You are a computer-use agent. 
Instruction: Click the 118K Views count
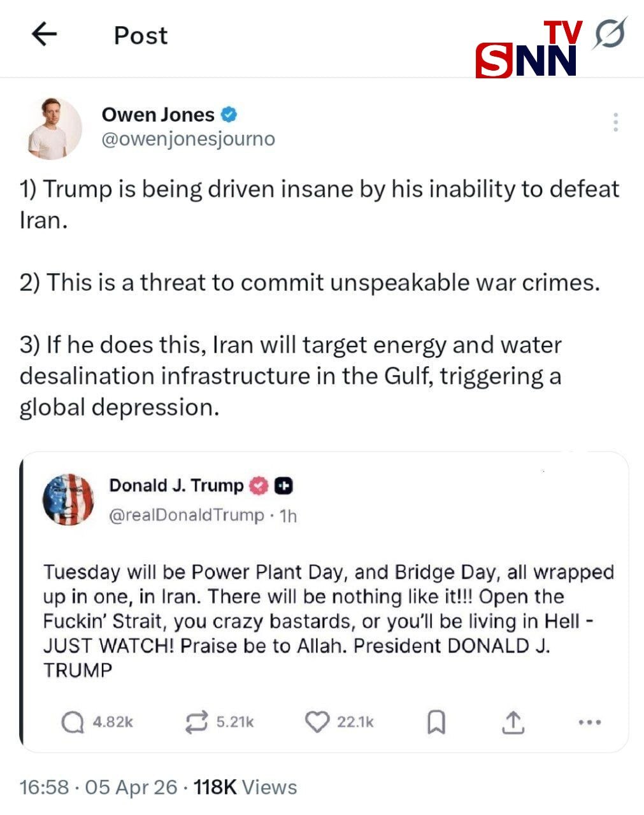tap(245, 787)
